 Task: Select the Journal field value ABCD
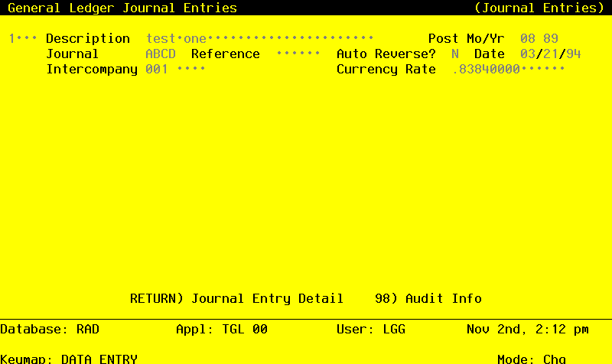pos(161,54)
